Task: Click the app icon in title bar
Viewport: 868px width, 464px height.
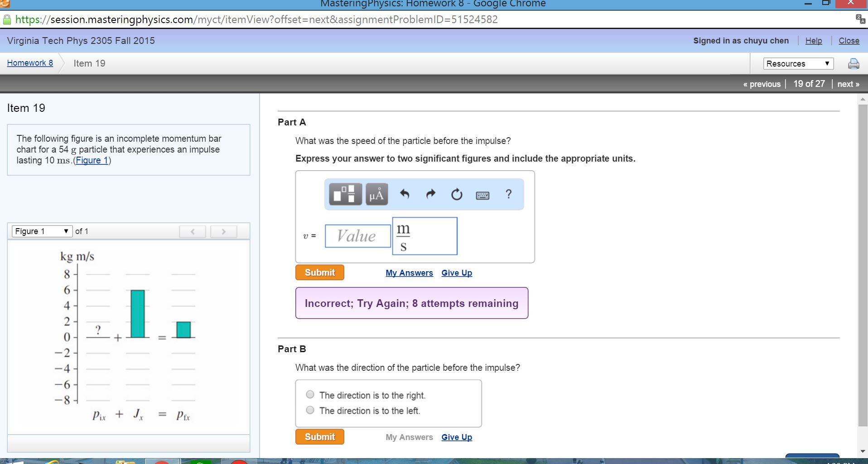Action: click(5, 4)
